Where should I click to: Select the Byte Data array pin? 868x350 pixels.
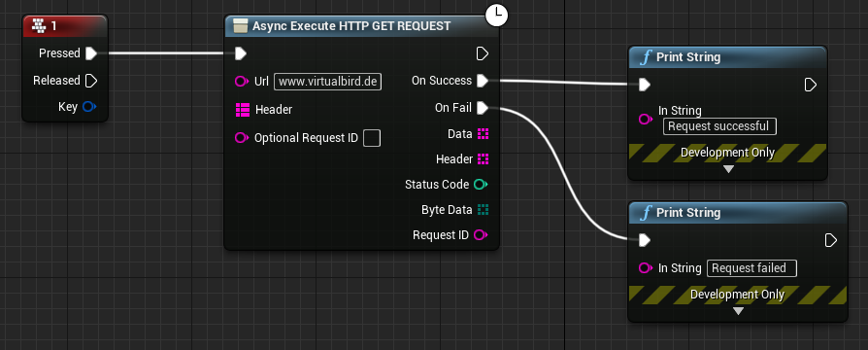click(x=483, y=210)
